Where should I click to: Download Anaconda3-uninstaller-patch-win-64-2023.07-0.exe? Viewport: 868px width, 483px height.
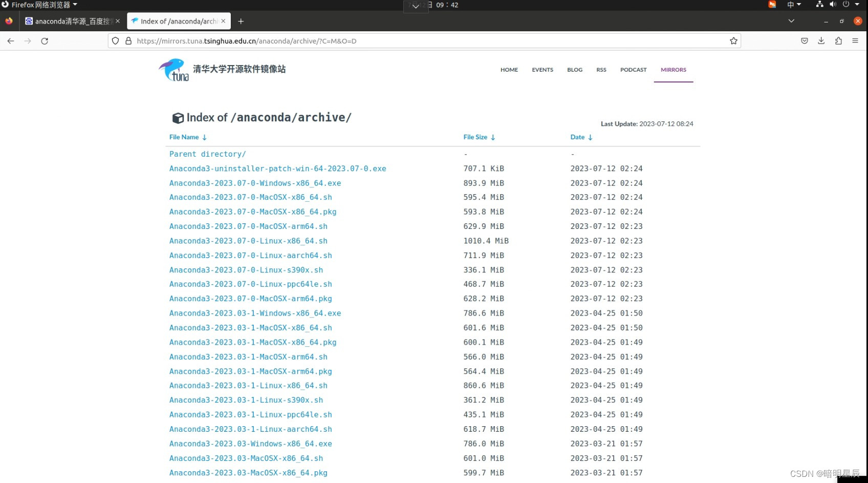click(x=278, y=169)
